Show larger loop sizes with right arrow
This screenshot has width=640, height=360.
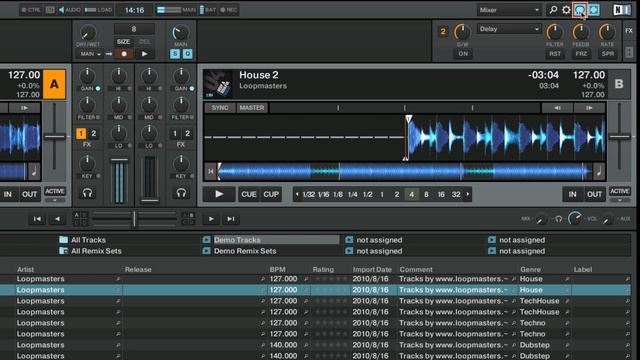[468, 194]
